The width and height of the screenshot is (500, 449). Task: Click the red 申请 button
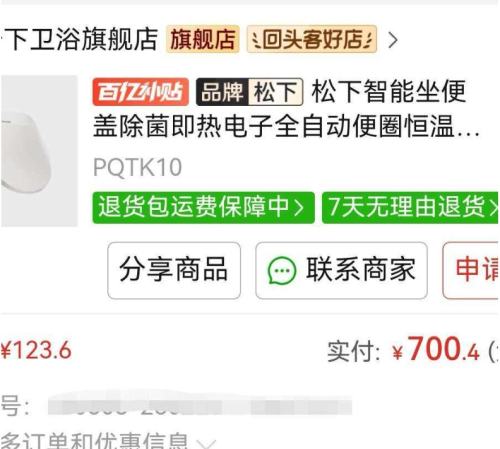(x=471, y=270)
